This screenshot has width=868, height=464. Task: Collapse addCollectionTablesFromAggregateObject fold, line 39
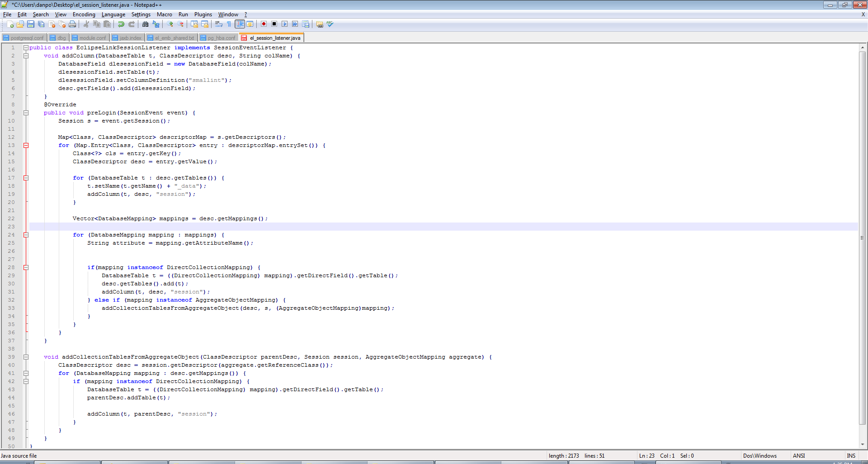pyautogui.click(x=26, y=357)
